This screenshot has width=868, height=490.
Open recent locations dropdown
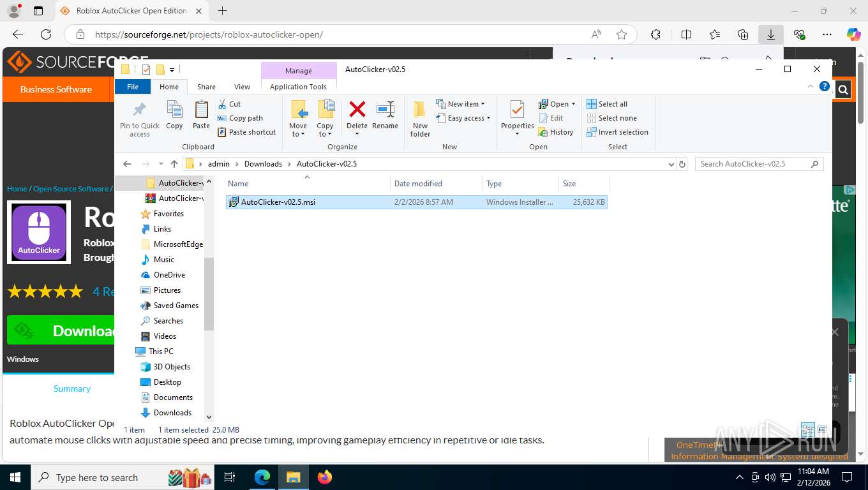coord(161,164)
